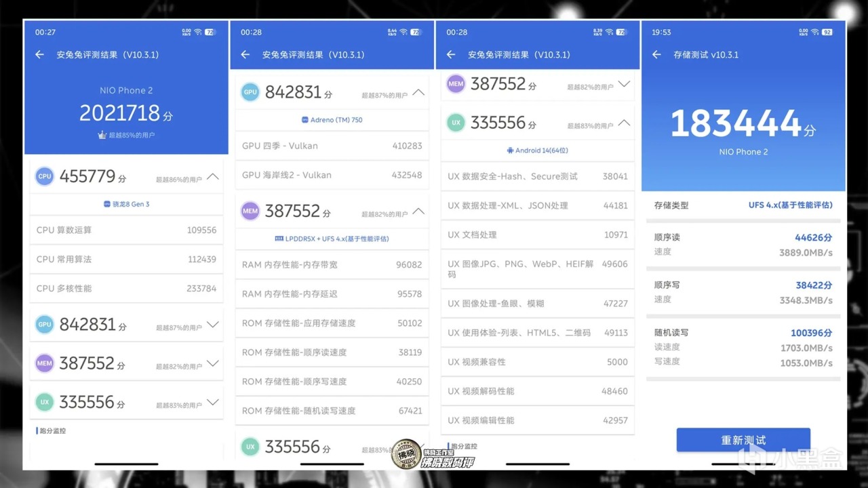Select GPU 四季 - Vulkan 410283 row

tap(332, 146)
